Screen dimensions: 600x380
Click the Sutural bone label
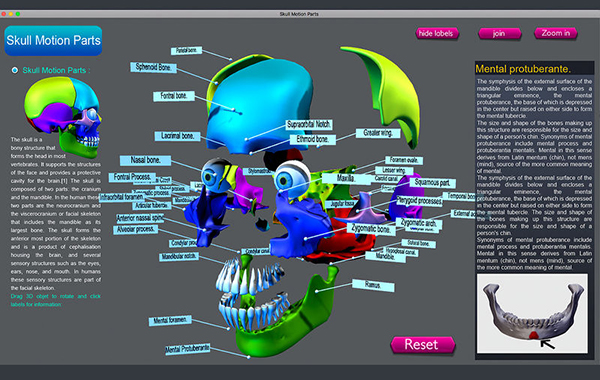(x=418, y=243)
